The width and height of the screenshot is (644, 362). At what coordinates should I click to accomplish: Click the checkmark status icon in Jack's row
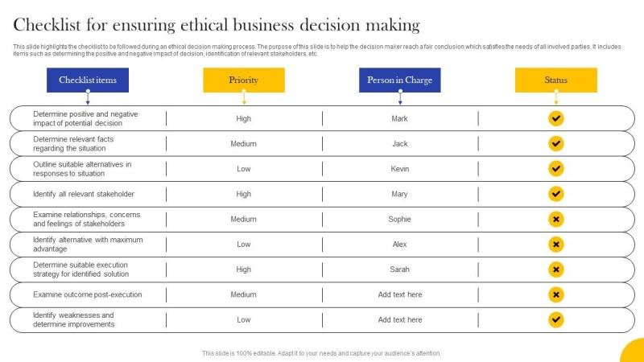pos(555,144)
